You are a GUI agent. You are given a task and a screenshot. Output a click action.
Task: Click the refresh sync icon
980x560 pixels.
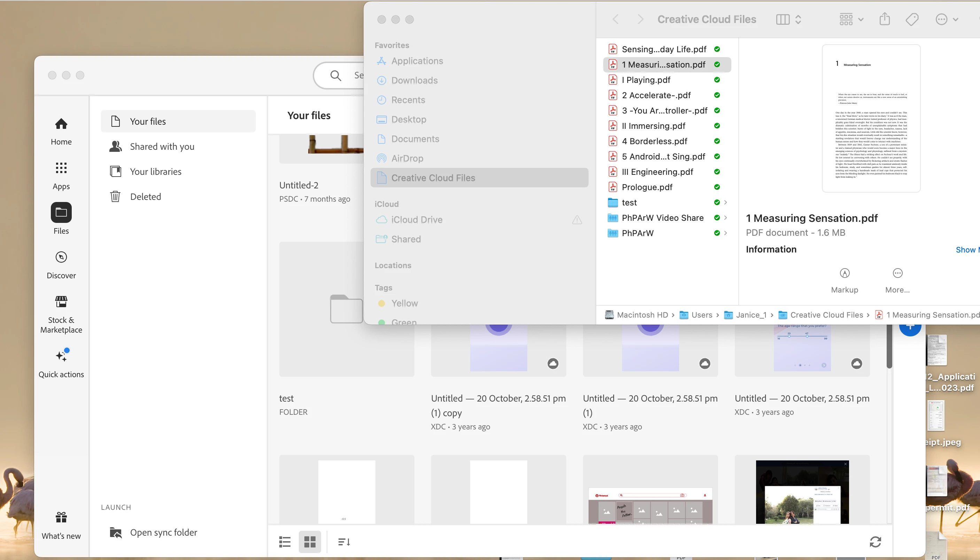tap(875, 542)
